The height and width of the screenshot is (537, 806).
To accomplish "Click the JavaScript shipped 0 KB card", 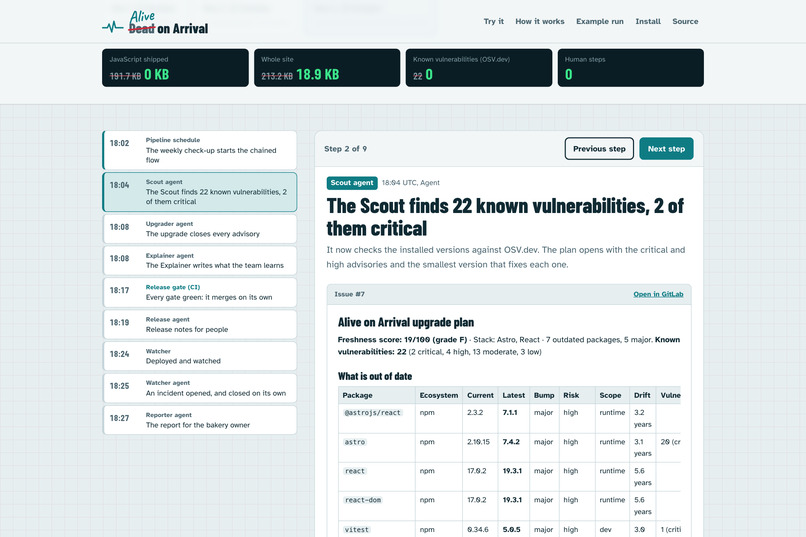I will [175, 68].
